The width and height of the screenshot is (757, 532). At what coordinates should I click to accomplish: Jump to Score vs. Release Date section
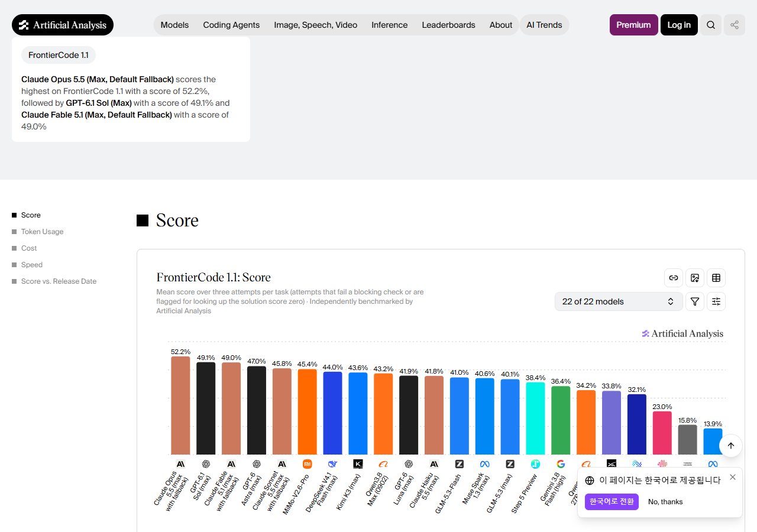59,281
